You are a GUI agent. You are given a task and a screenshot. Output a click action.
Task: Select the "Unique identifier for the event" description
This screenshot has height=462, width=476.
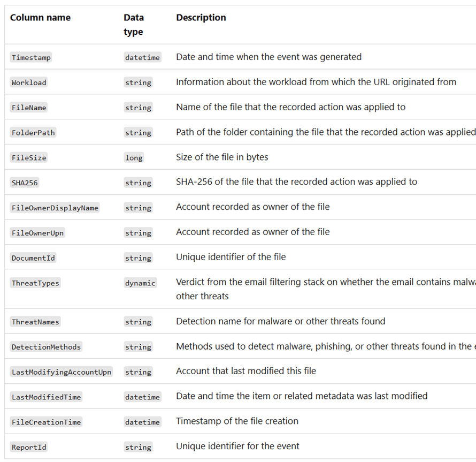(x=237, y=446)
